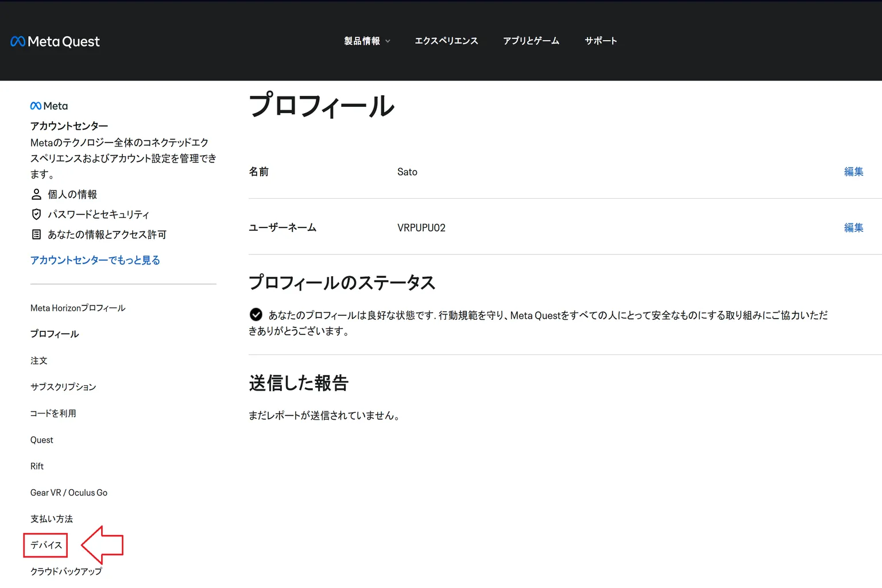Click the ユーザーネーム field label

coord(283,228)
